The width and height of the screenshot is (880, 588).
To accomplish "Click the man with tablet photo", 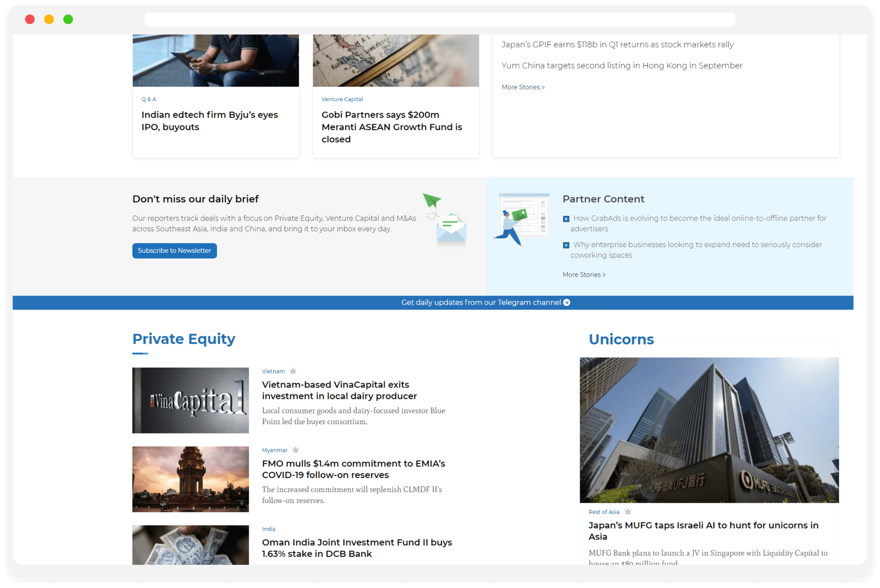I will 215,60.
